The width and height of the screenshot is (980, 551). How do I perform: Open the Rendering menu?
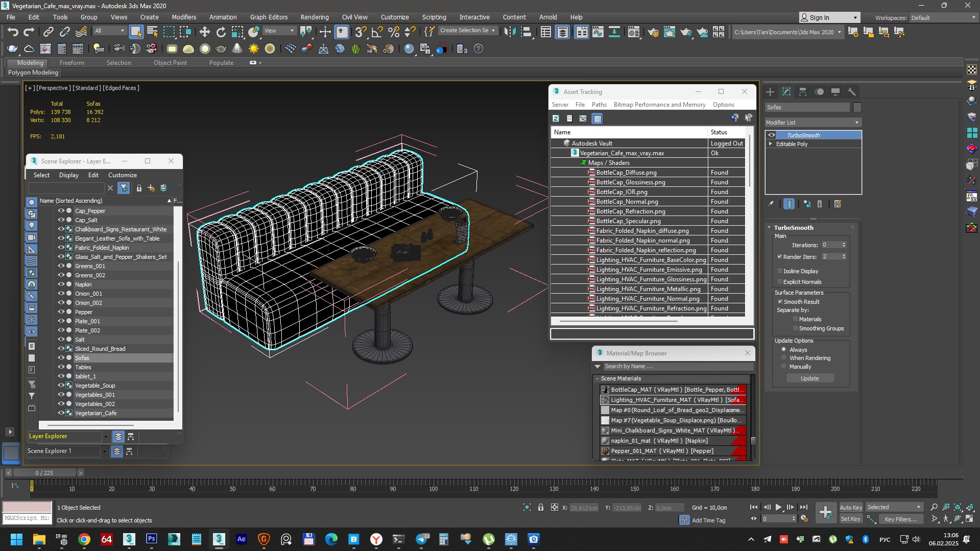315,17
